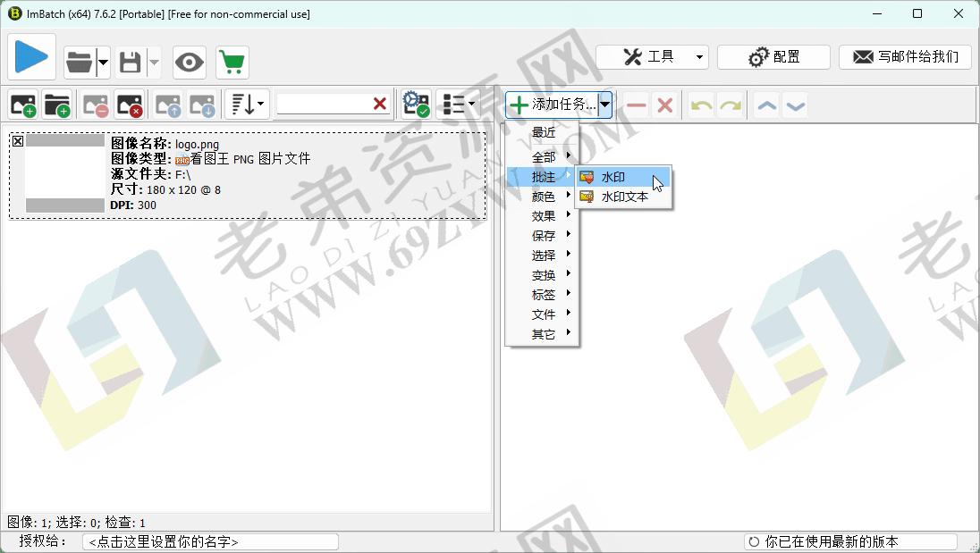Screen dimensions: 980x553
Task: Expand the open task list dropdown arrow
Action: pos(103,63)
